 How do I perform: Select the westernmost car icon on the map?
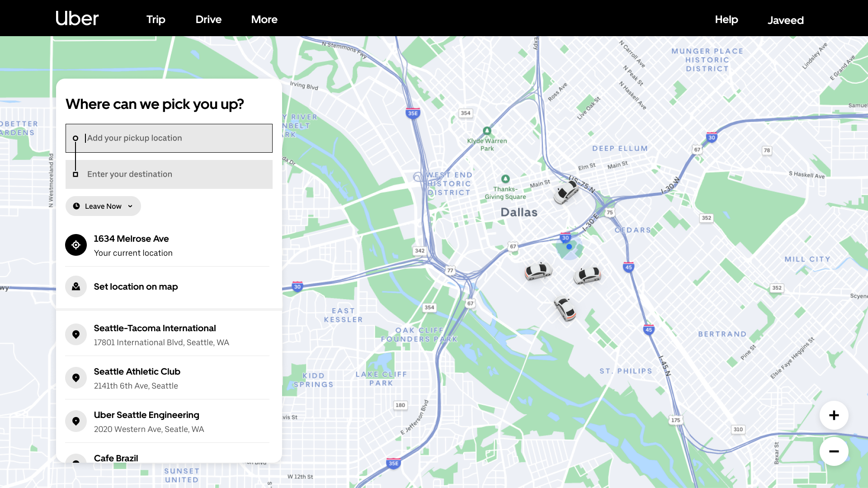[538, 271]
